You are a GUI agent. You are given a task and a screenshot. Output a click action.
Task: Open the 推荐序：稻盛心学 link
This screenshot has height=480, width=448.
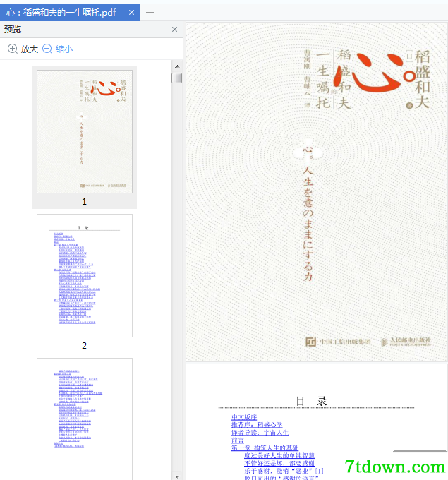(x=257, y=425)
